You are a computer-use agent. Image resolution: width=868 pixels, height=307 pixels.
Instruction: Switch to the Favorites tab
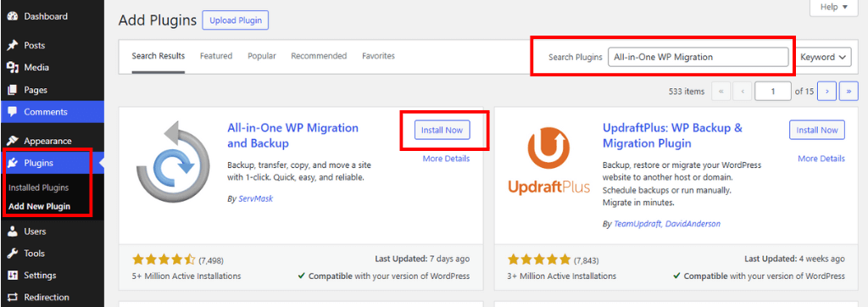click(379, 56)
